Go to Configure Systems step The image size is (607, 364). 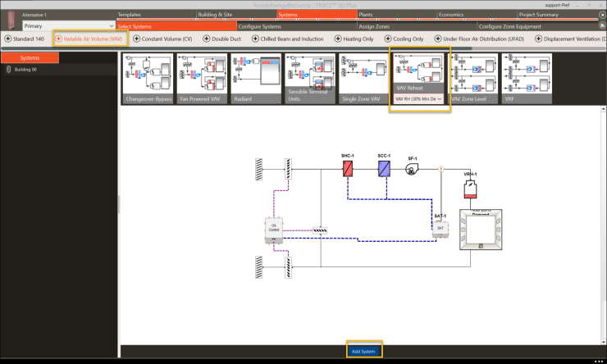(x=297, y=26)
